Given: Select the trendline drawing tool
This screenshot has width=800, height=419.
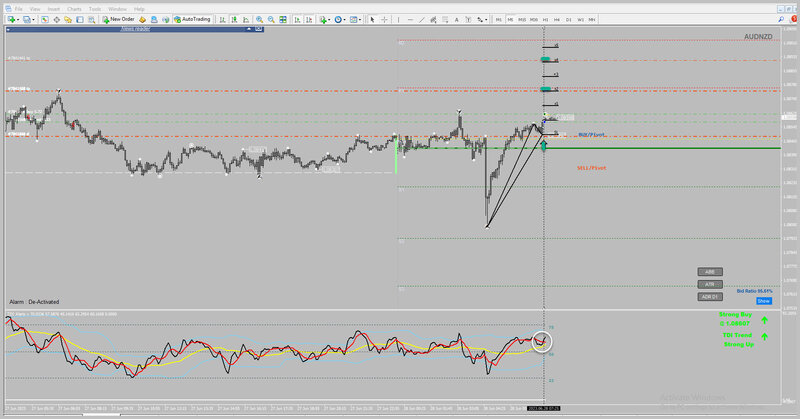Looking at the screenshot, I should click(422, 19).
